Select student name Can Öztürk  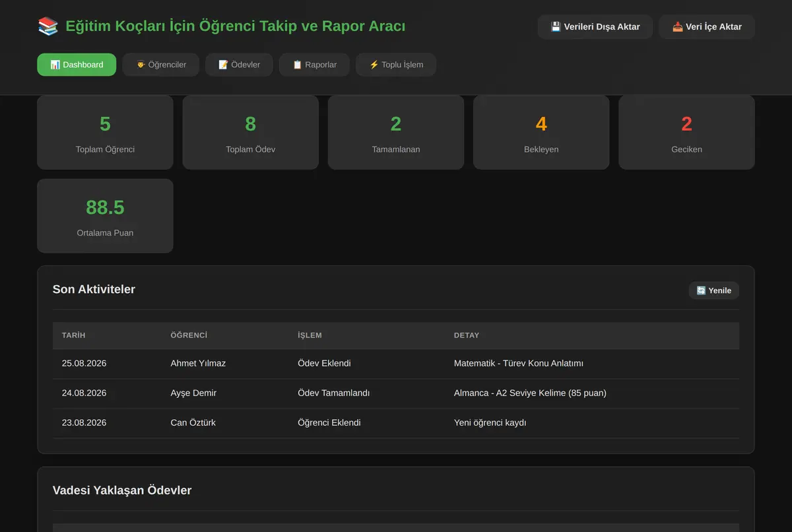193,422
